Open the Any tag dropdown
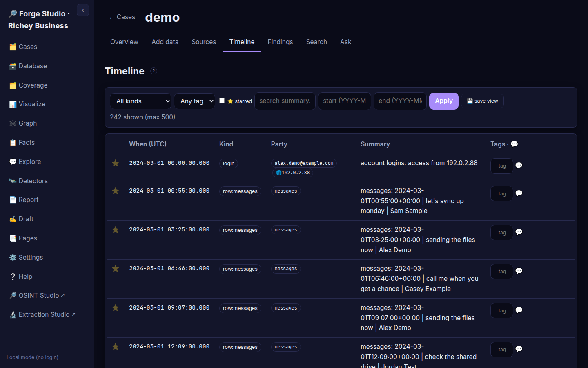 [194, 101]
